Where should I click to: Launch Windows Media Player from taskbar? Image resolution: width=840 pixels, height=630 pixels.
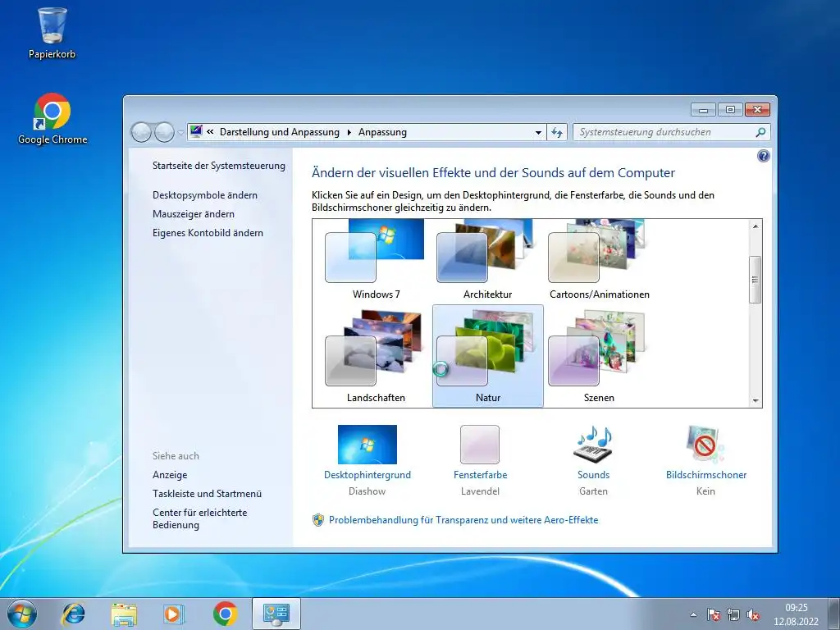[174, 614]
